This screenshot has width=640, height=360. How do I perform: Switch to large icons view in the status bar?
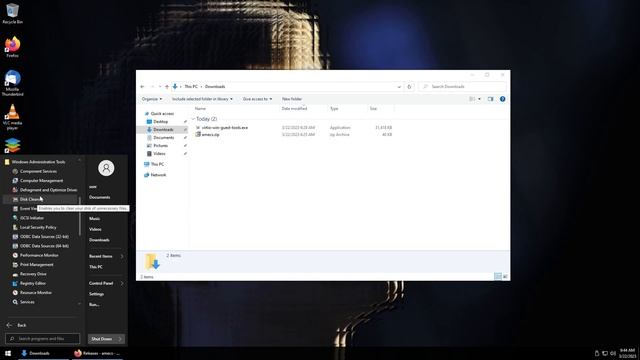[x=505, y=277]
